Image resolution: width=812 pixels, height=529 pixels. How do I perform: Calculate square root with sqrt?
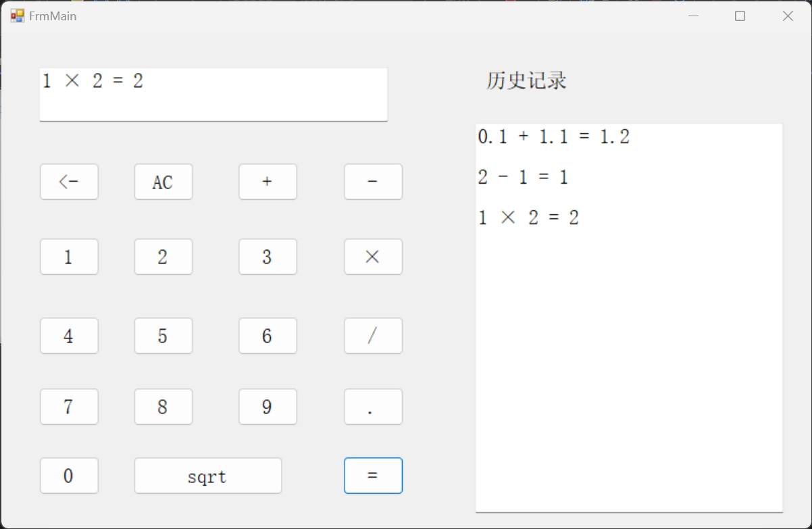point(207,476)
